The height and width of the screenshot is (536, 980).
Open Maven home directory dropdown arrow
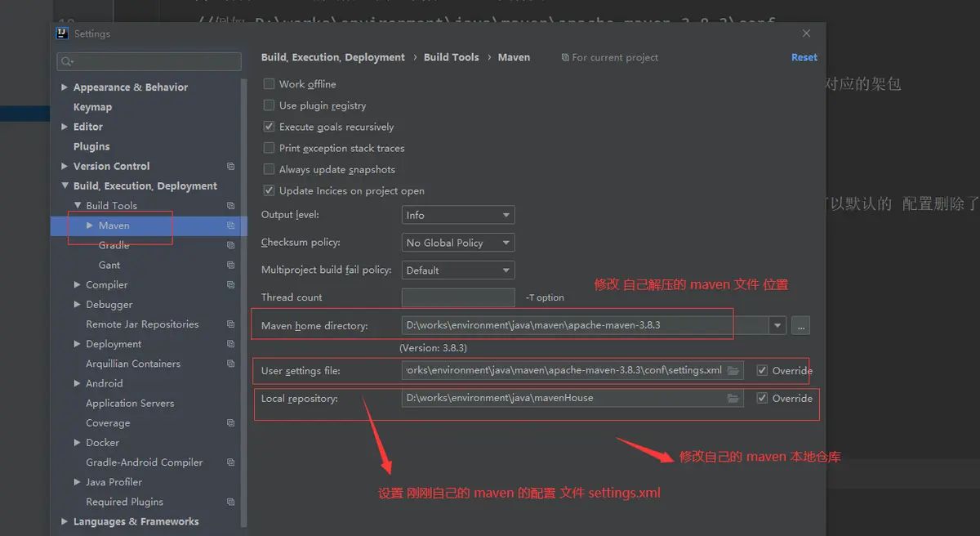[777, 325]
